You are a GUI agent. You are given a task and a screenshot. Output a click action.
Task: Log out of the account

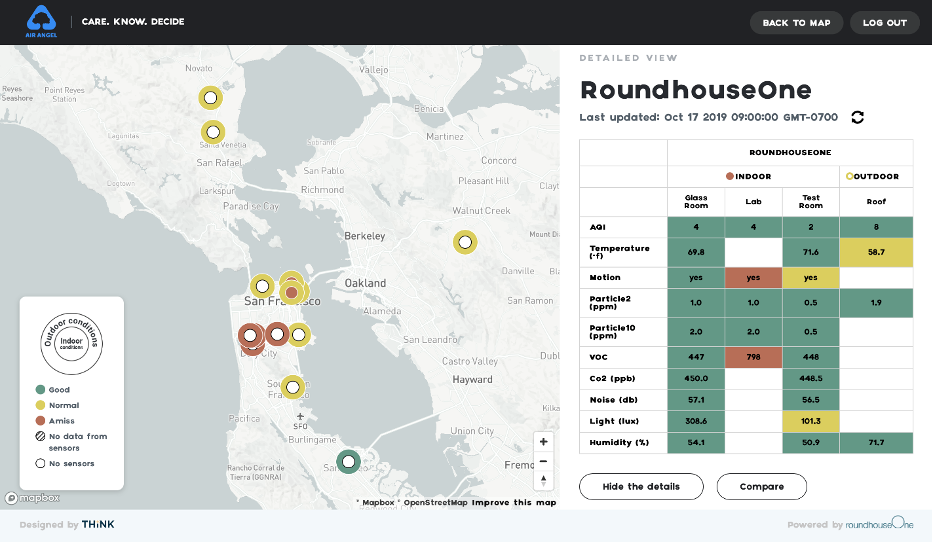point(884,23)
